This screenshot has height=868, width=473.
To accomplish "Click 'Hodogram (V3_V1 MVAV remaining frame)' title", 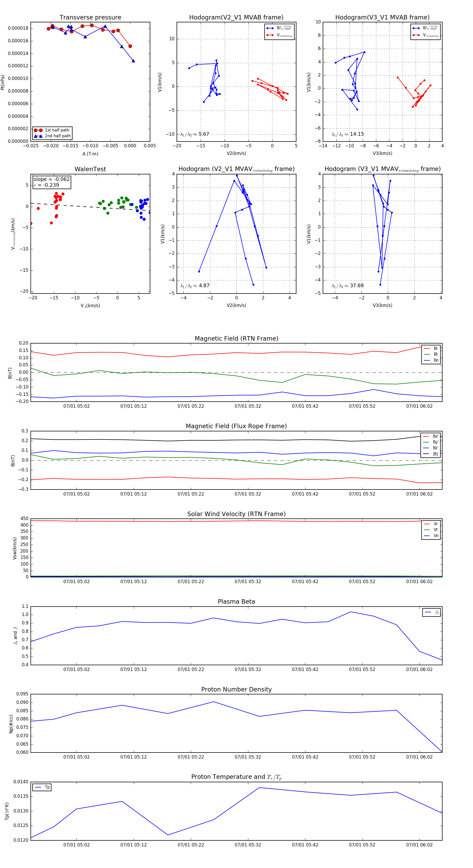I will (382, 169).
